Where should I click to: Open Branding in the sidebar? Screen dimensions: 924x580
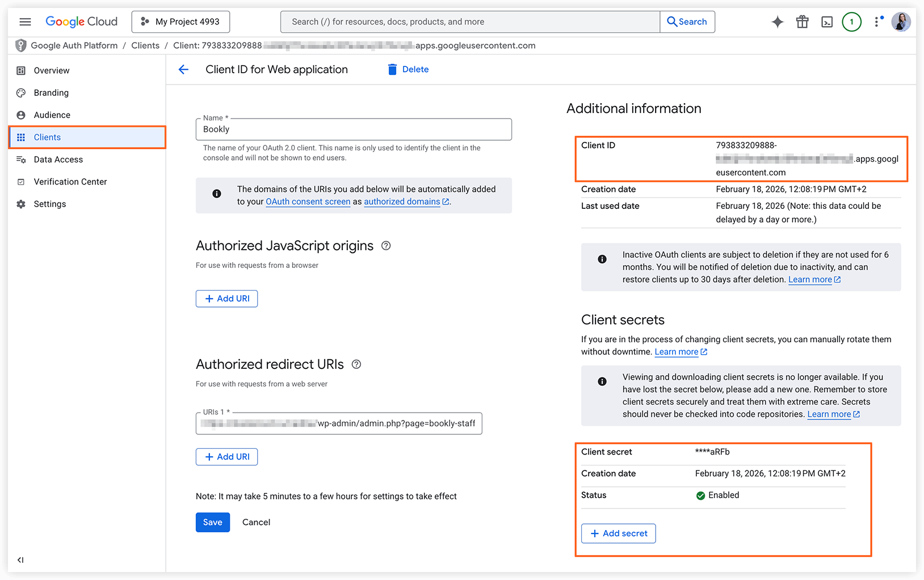point(87,93)
